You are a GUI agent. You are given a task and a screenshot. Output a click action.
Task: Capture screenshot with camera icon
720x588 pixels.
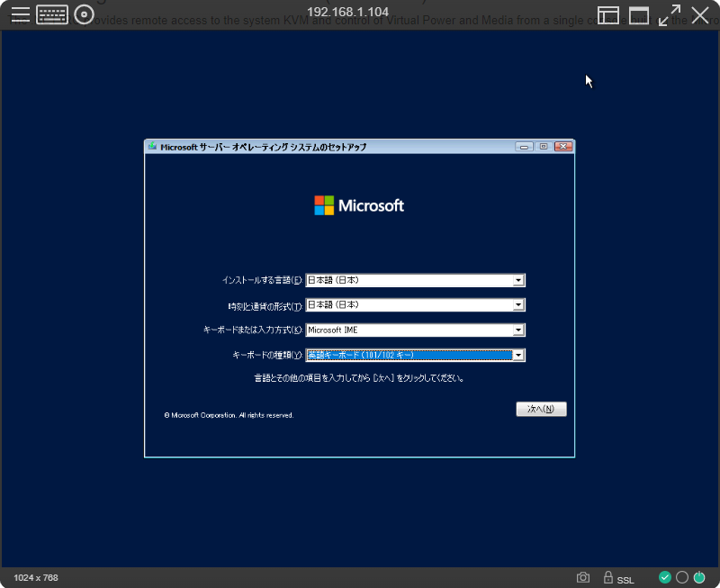point(582,577)
